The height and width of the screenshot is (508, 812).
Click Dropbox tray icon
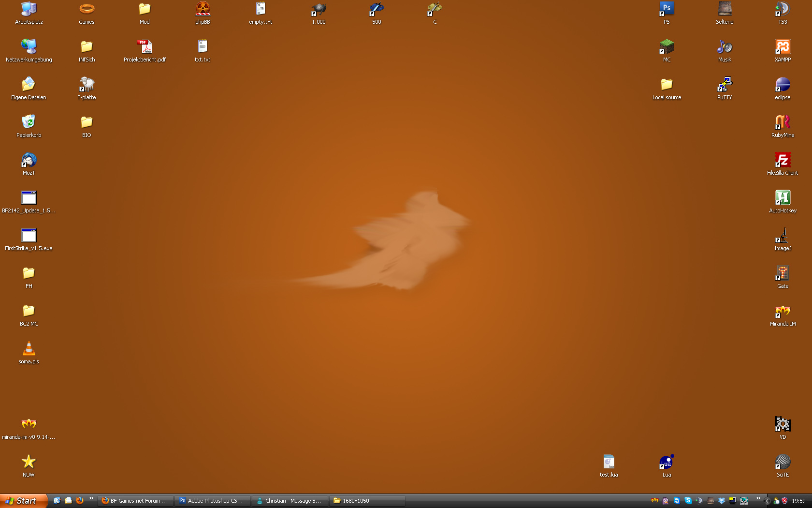tap(722, 501)
